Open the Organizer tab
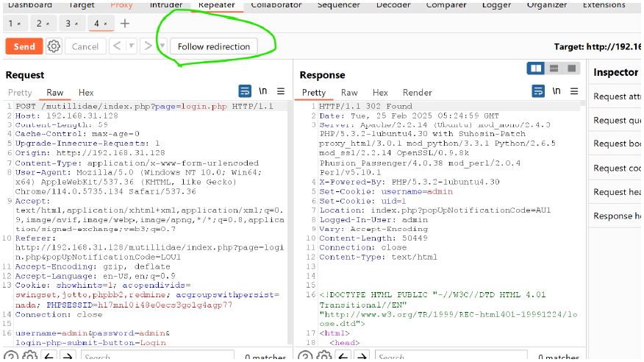 point(547,5)
